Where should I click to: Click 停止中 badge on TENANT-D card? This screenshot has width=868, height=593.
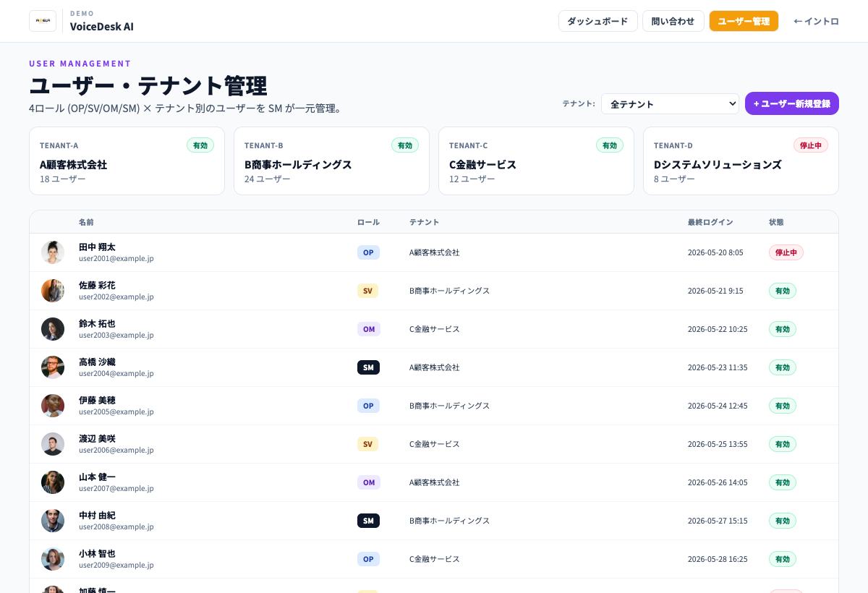[811, 145]
